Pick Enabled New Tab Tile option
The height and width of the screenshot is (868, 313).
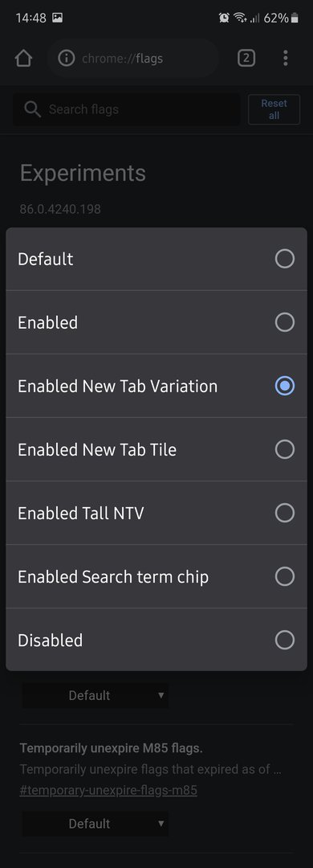(x=156, y=449)
